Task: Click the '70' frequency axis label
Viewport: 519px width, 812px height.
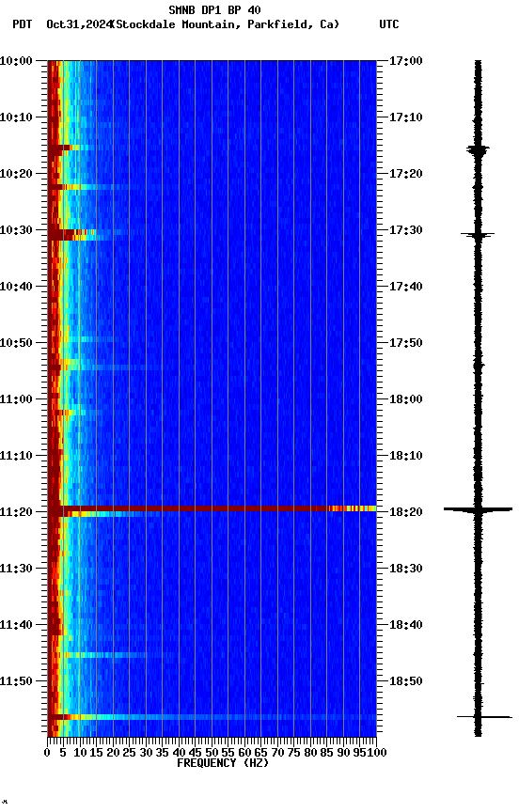Action: pos(277,753)
